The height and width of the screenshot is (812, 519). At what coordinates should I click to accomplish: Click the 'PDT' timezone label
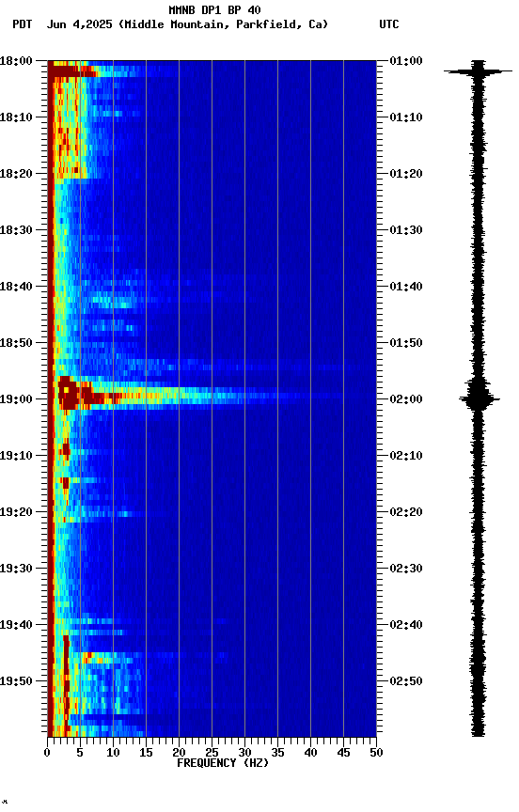[23, 24]
